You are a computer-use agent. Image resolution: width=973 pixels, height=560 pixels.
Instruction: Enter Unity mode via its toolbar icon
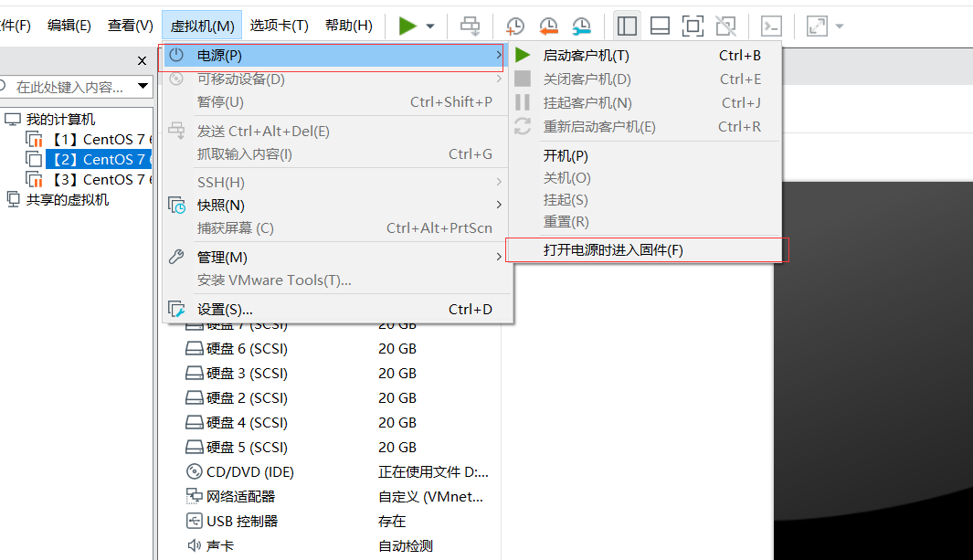724,25
